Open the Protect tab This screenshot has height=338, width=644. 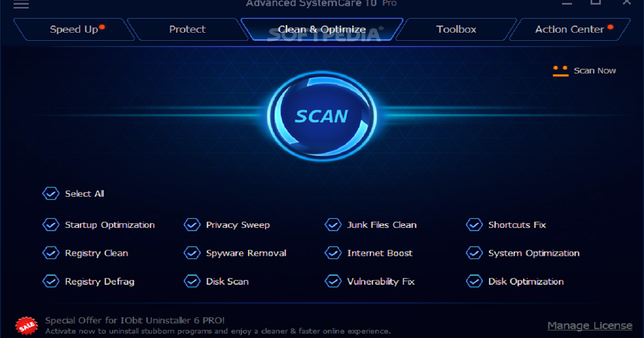point(187,30)
